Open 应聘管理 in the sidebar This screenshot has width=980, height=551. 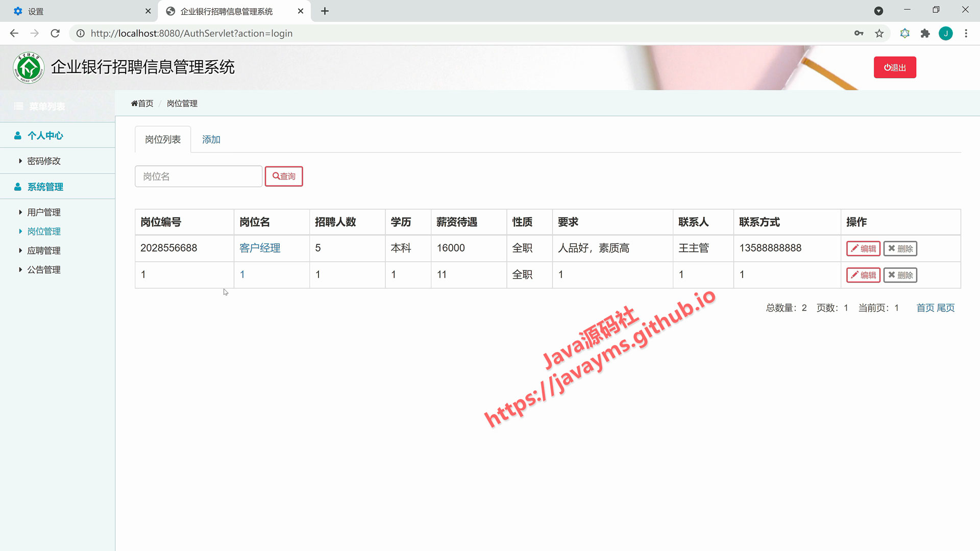click(x=44, y=251)
